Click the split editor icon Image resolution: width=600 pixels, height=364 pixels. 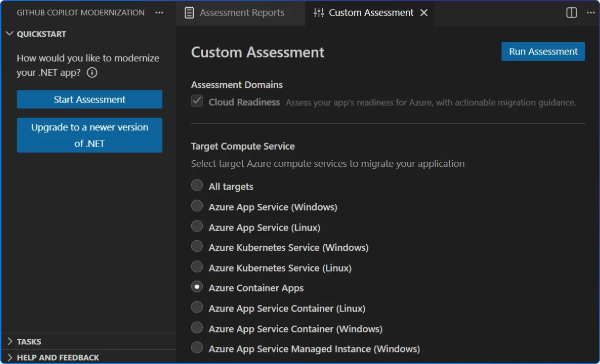571,13
